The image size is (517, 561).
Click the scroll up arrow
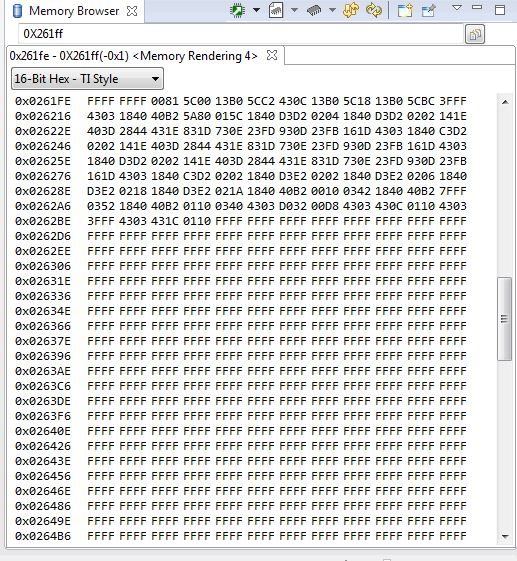[505, 102]
